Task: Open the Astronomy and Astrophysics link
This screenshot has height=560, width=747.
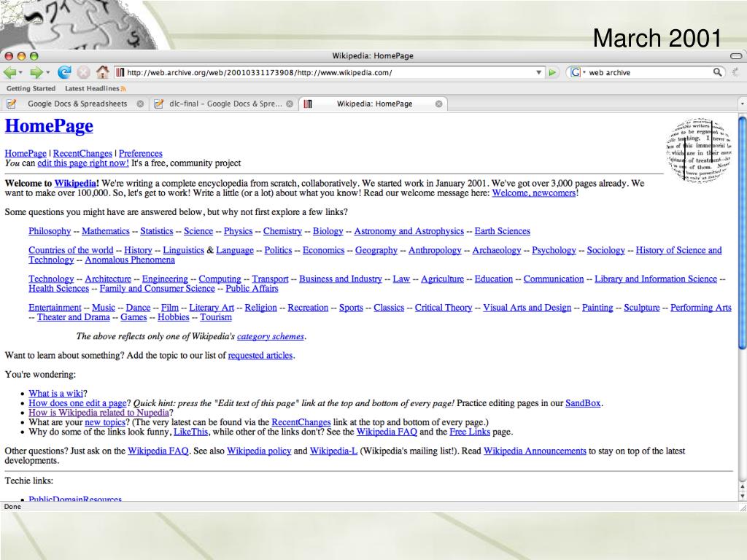Action: tap(409, 231)
